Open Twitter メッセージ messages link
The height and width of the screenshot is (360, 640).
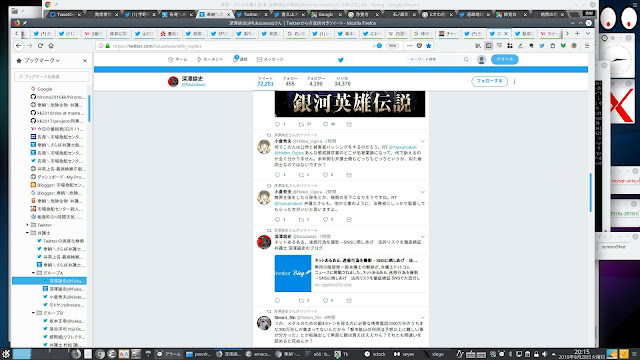pos(270,60)
